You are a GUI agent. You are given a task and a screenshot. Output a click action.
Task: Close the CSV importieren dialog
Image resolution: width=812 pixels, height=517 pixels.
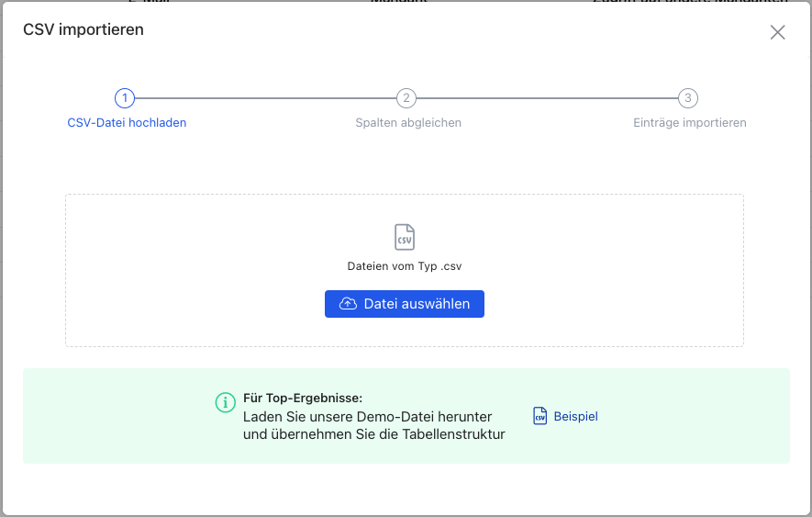point(778,32)
